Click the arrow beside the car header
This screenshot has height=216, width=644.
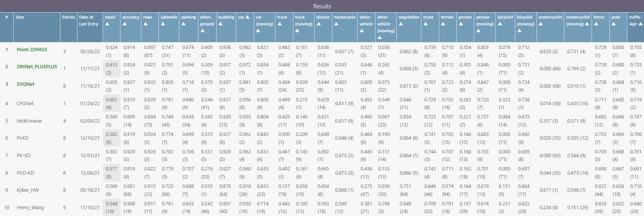point(247,17)
